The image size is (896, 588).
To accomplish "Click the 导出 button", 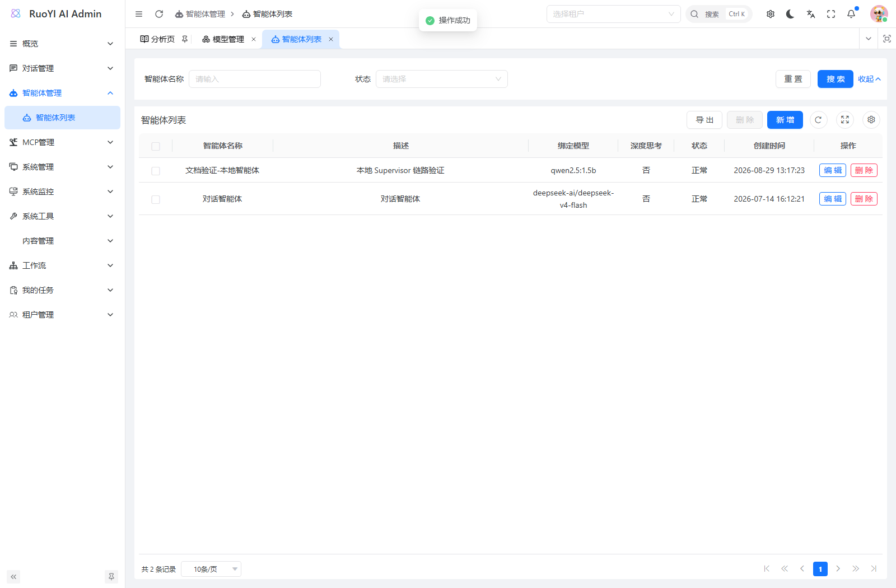I will pos(704,120).
